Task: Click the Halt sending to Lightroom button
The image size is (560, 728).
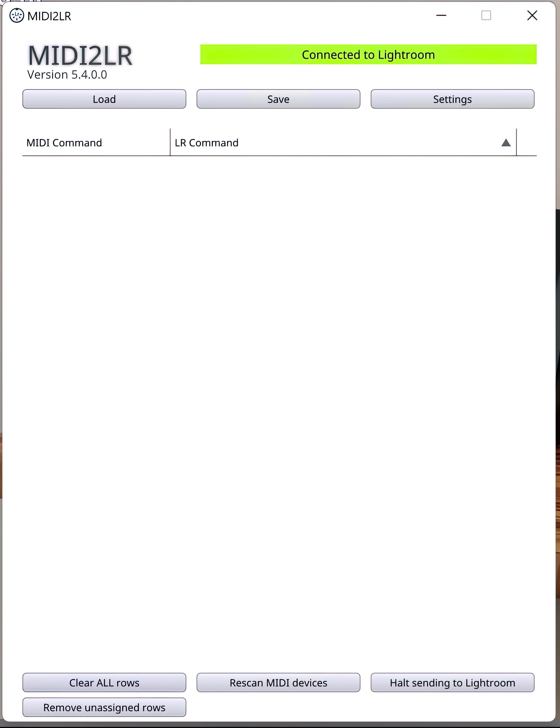Action: tap(452, 683)
